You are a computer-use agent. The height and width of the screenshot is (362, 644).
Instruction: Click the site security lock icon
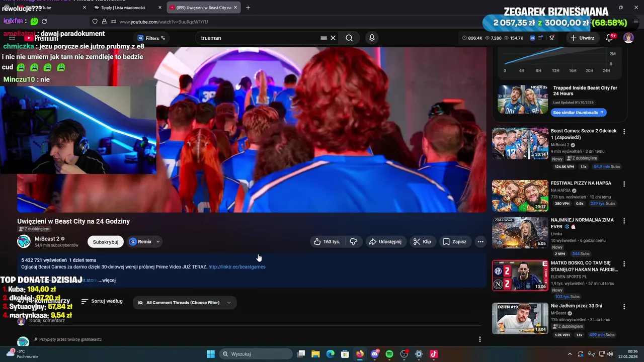coord(104,22)
